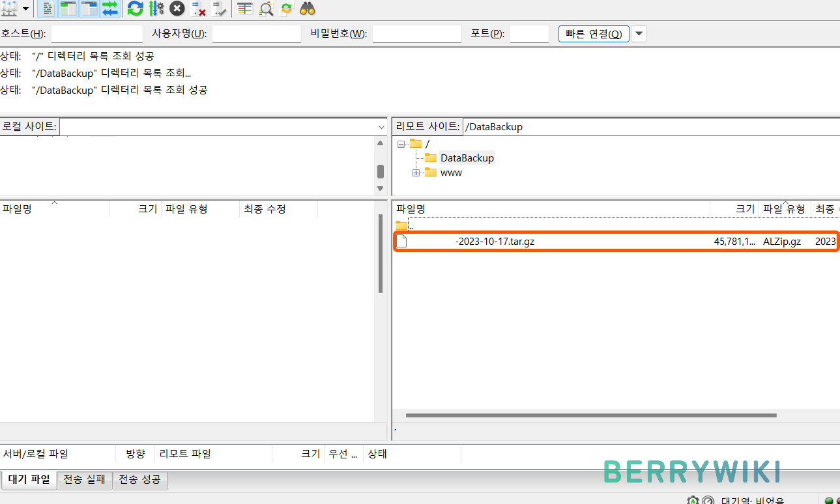Reconnect to the last server
This screenshot has height=504, width=840.
220,8
